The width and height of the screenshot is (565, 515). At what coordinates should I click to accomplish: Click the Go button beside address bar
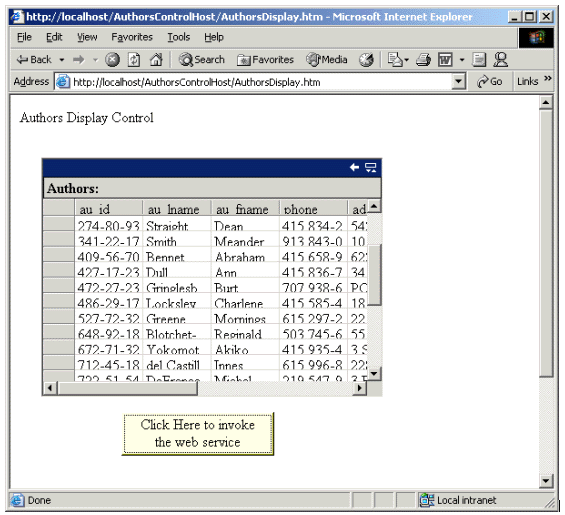point(489,82)
